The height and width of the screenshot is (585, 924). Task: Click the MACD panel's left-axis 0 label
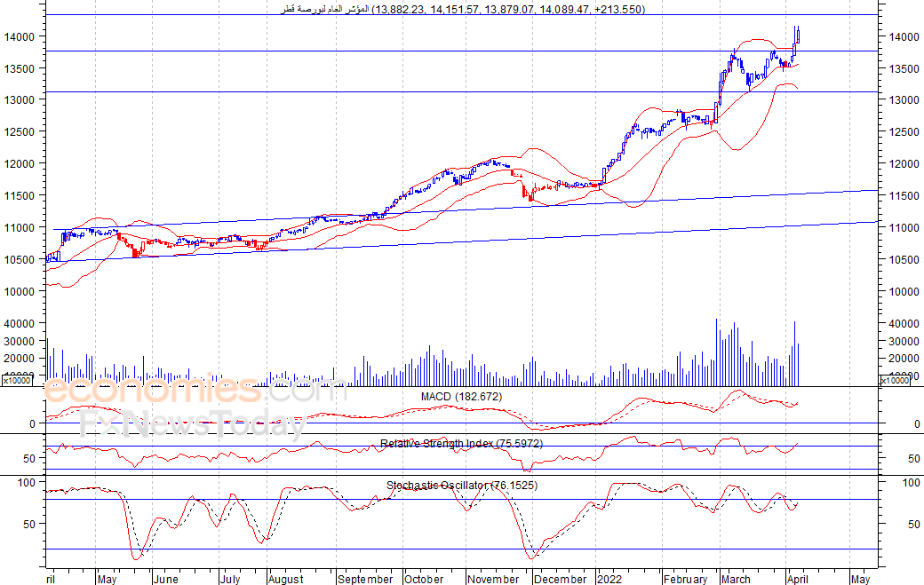32,423
